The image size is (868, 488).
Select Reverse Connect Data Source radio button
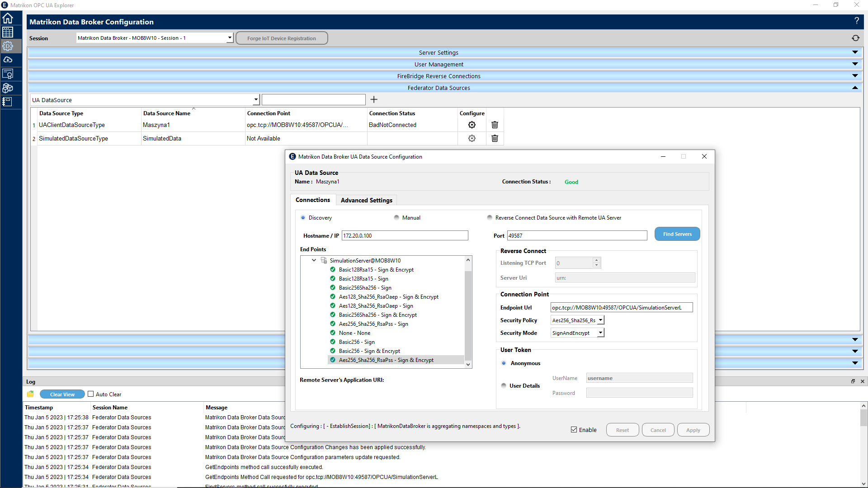(490, 218)
